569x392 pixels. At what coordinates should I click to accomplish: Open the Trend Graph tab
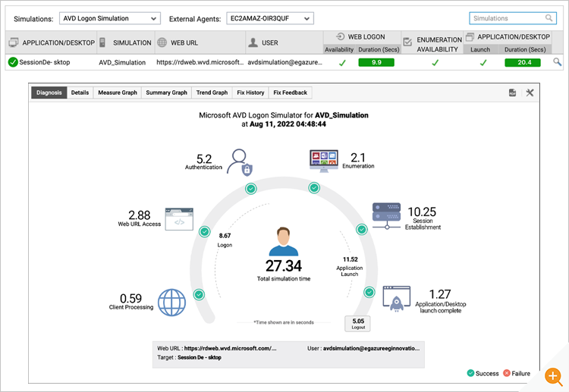pyautogui.click(x=212, y=93)
